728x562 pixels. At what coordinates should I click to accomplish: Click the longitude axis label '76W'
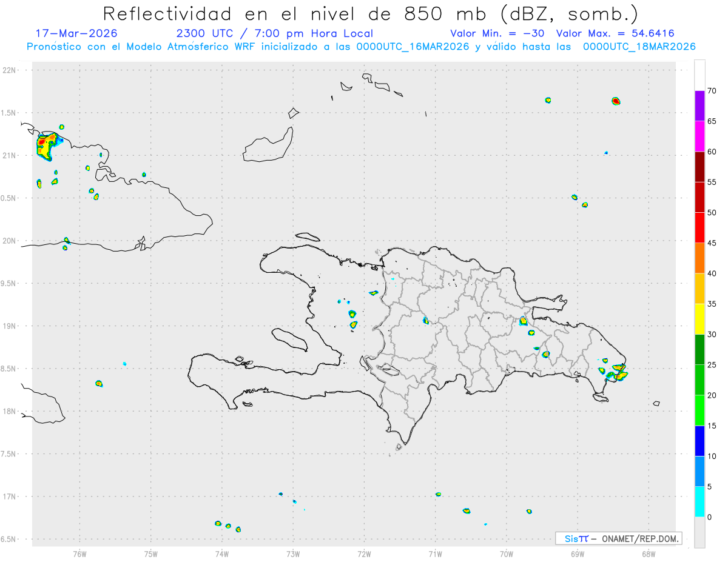pos(79,554)
